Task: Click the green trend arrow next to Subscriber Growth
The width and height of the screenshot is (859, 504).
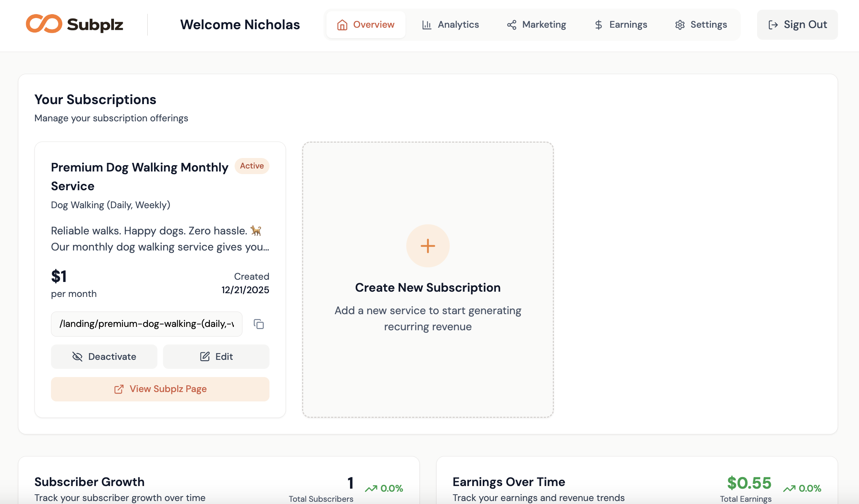Action: (x=371, y=488)
